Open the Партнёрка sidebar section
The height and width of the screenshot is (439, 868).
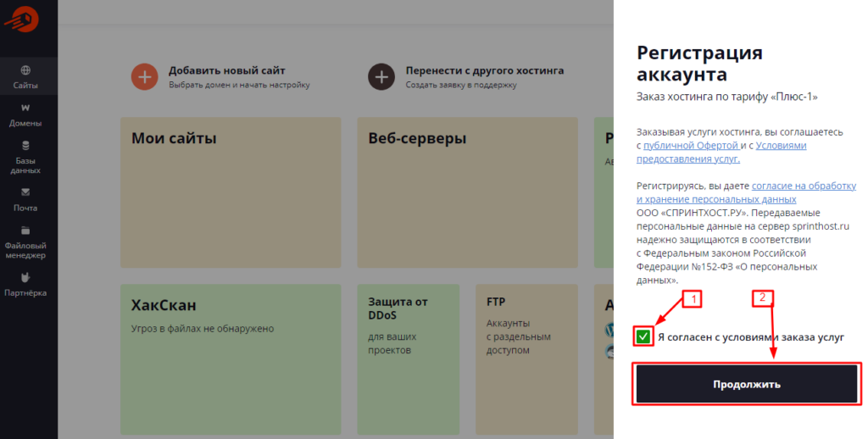[x=25, y=285]
